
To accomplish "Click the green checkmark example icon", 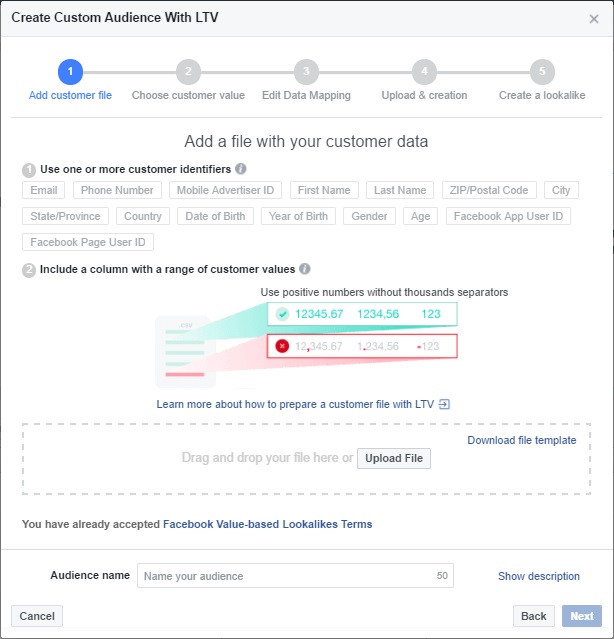I will (282, 314).
